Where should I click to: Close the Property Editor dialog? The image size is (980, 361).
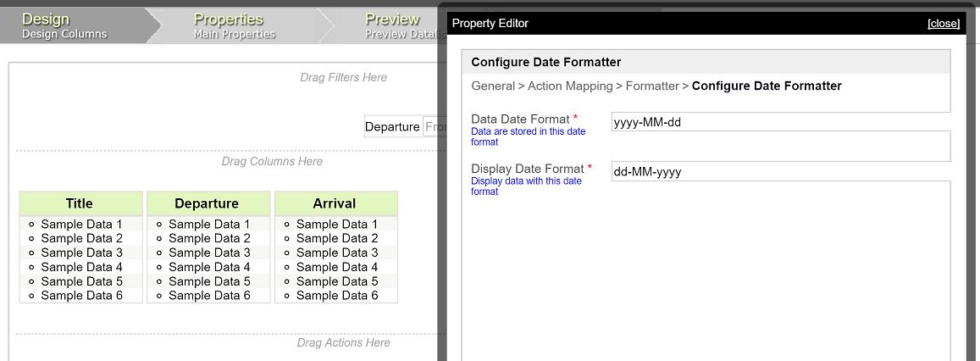point(943,24)
